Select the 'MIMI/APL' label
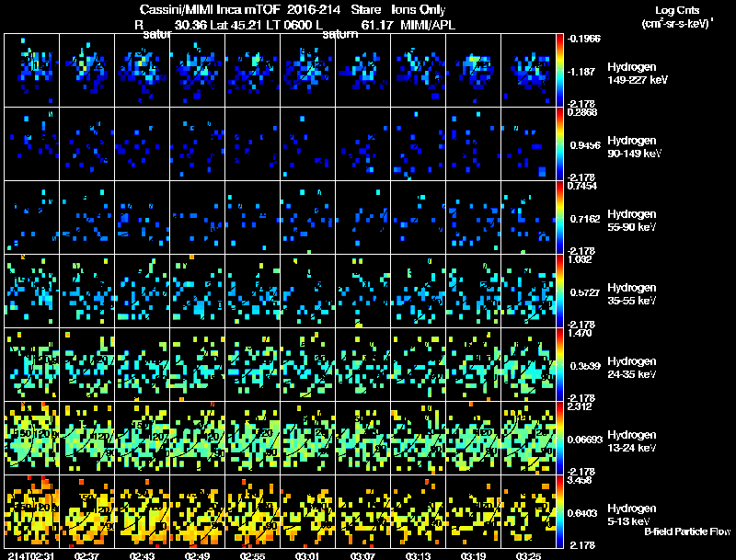 [x=428, y=25]
